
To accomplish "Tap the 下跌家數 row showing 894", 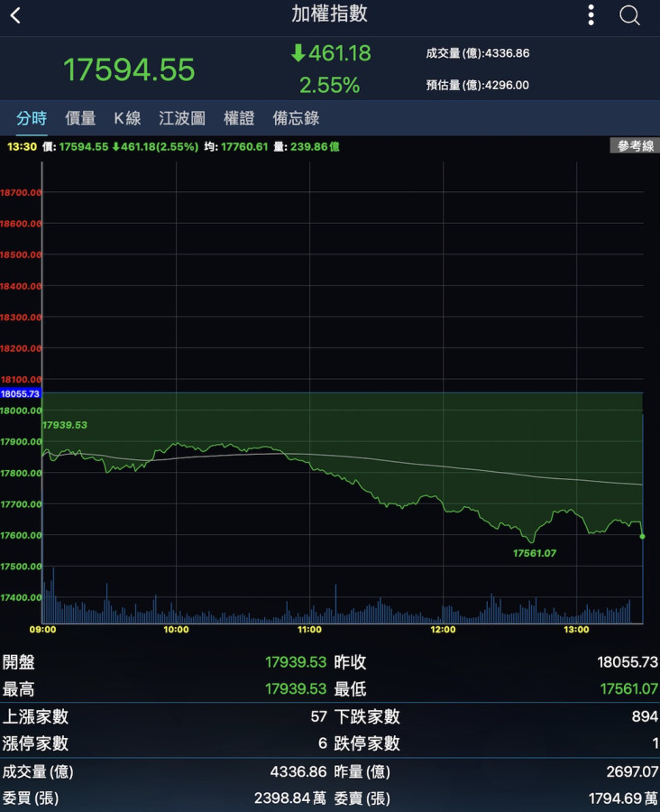I will tap(496, 716).
